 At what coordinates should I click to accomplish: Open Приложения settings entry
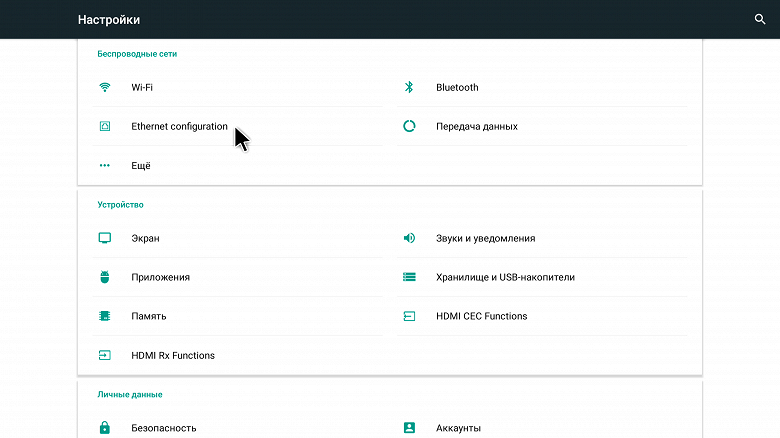(160, 277)
